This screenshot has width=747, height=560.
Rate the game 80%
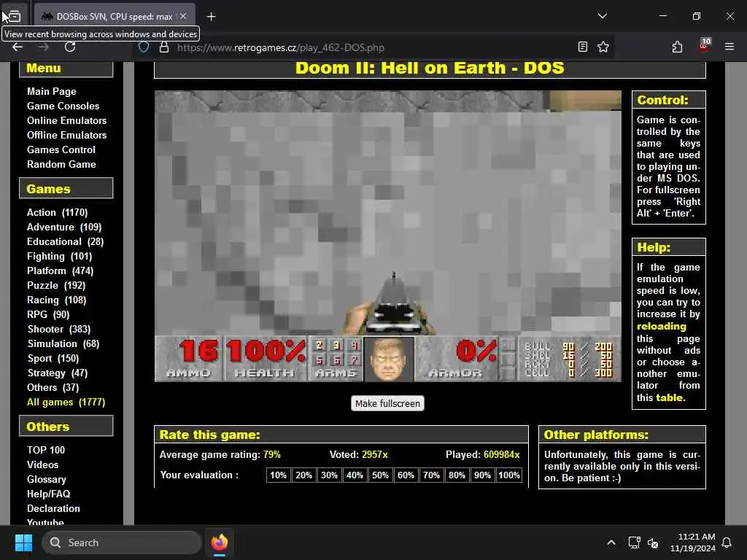click(457, 475)
